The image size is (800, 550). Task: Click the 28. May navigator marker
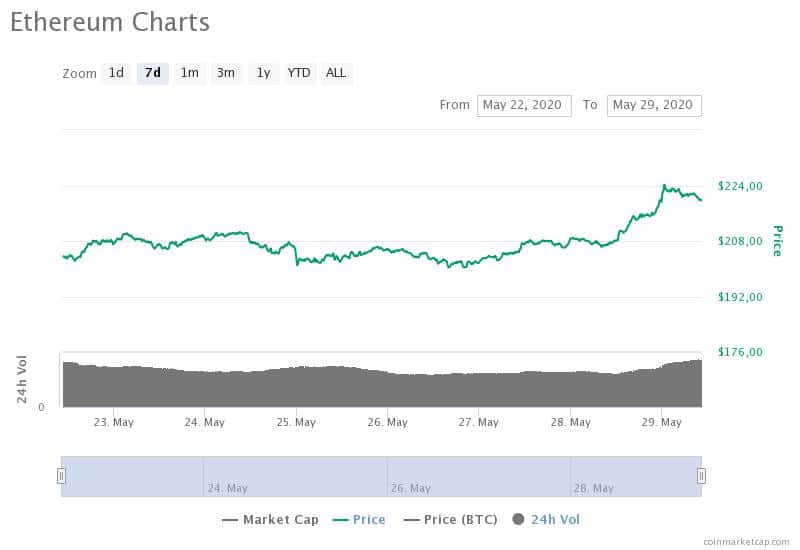[x=594, y=488]
